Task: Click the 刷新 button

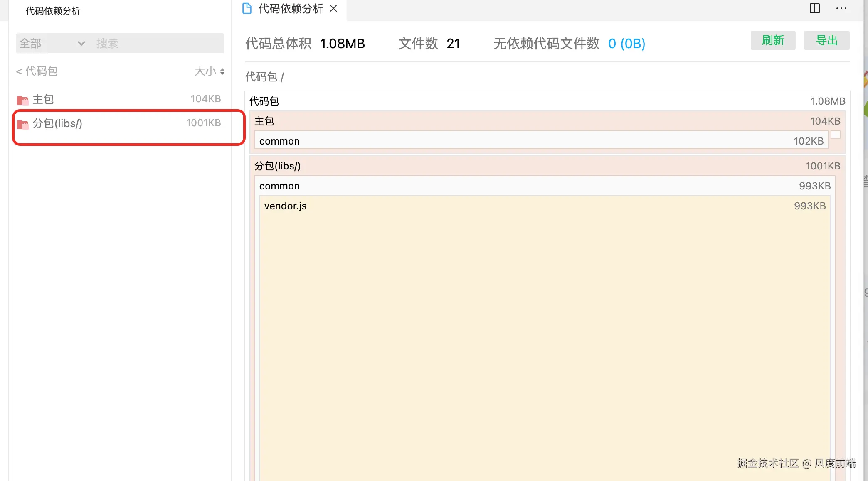Action: [773, 40]
